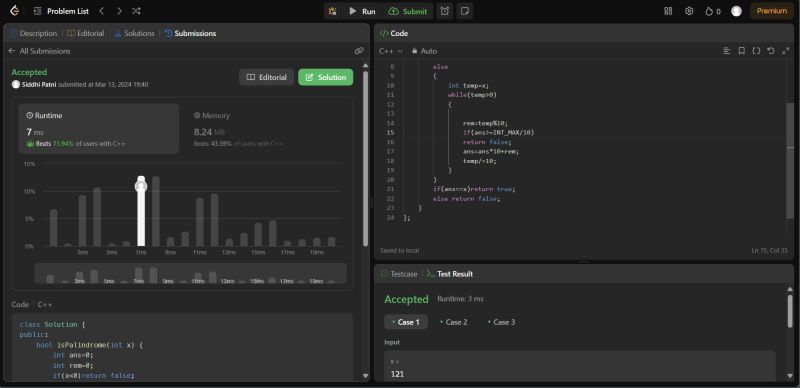Select Case 3 result
Viewport: 800px width, 388px height.
502,322
